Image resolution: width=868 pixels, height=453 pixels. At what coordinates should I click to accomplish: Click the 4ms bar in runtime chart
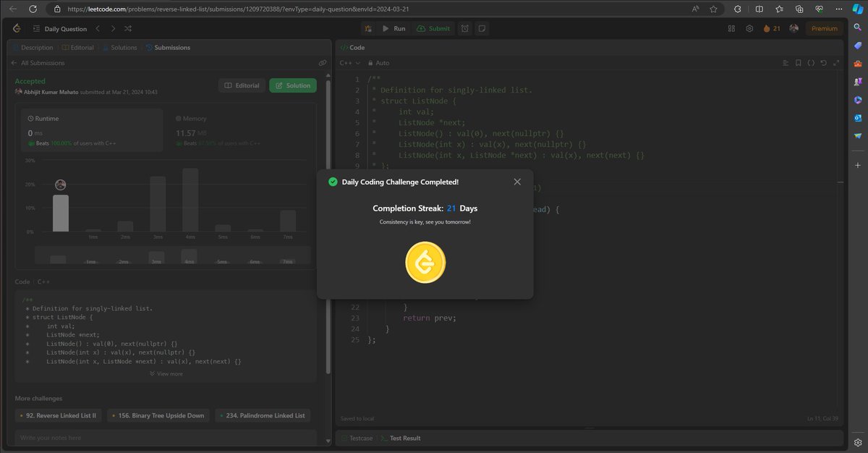tap(190, 200)
